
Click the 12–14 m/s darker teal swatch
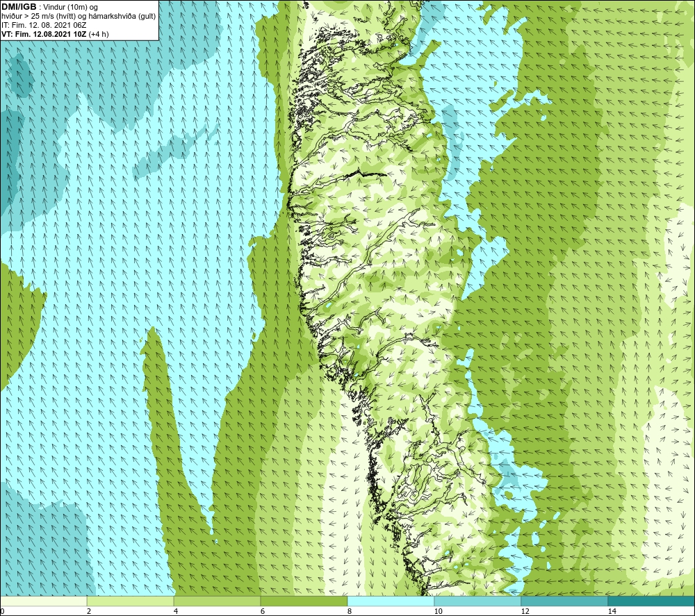[x=564, y=601]
